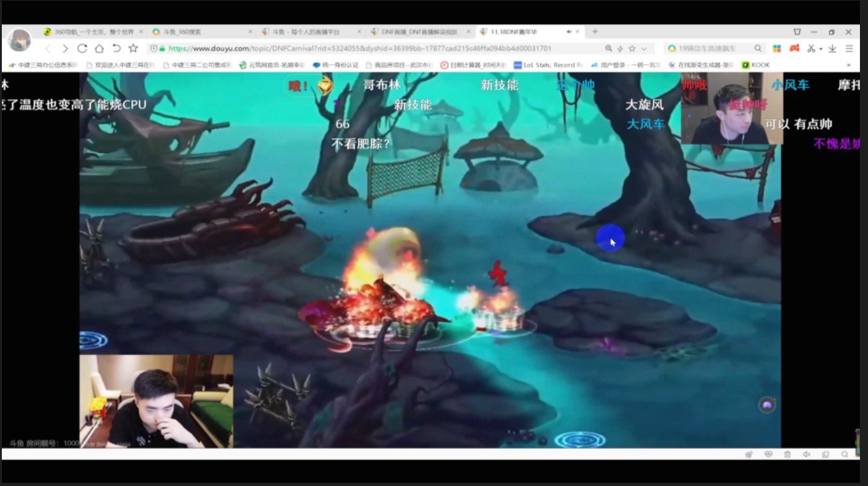Click the search box magnifier icon
This screenshot has width=868, height=486.
click(x=758, y=48)
